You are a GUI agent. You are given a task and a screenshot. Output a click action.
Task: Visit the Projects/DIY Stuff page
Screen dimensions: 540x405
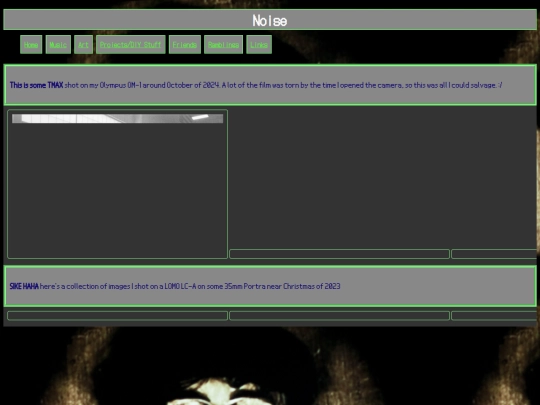pos(131,45)
